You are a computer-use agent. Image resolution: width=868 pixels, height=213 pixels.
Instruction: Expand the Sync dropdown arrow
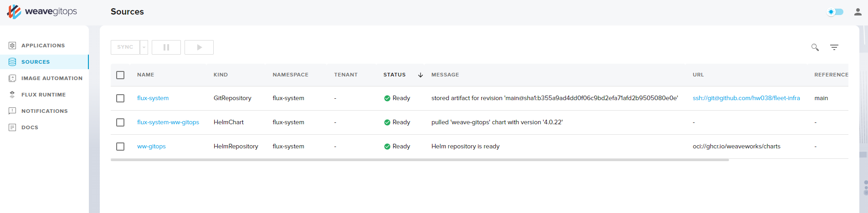coord(144,47)
